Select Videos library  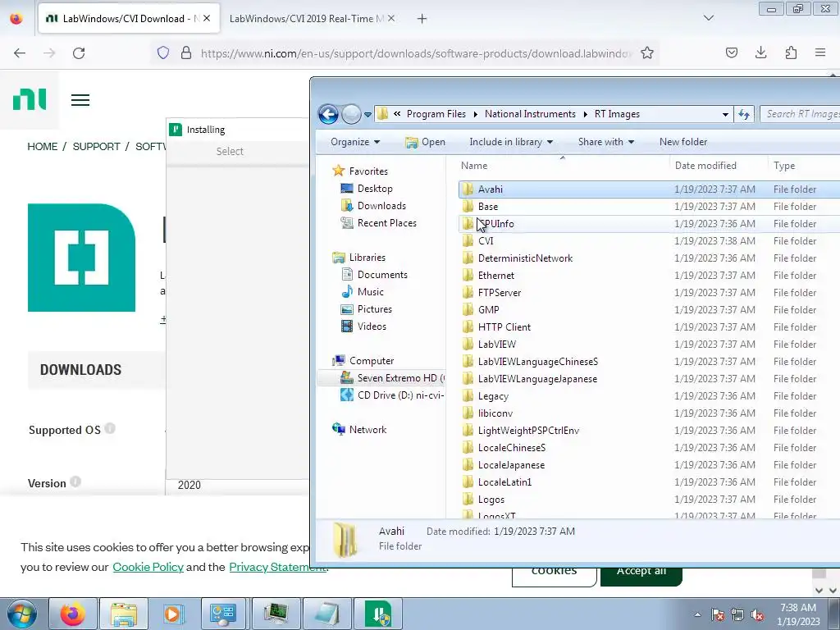[x=372, y=326]
